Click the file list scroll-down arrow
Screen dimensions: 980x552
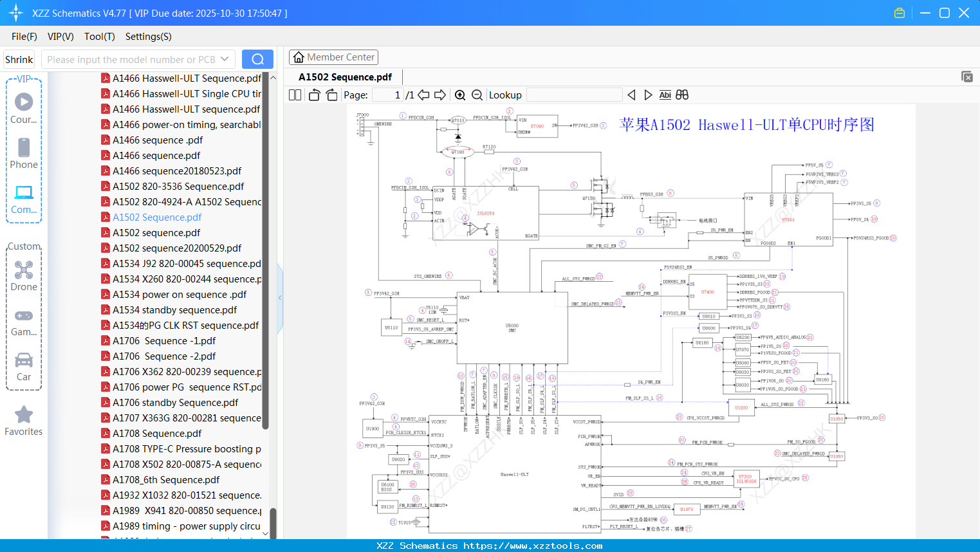click(x=265, y=533)
